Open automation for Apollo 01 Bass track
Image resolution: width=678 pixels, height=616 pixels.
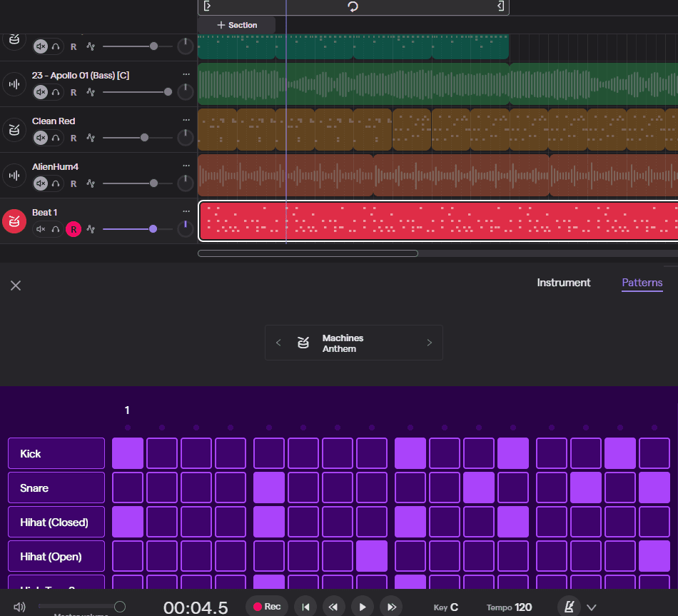(91, 91)
